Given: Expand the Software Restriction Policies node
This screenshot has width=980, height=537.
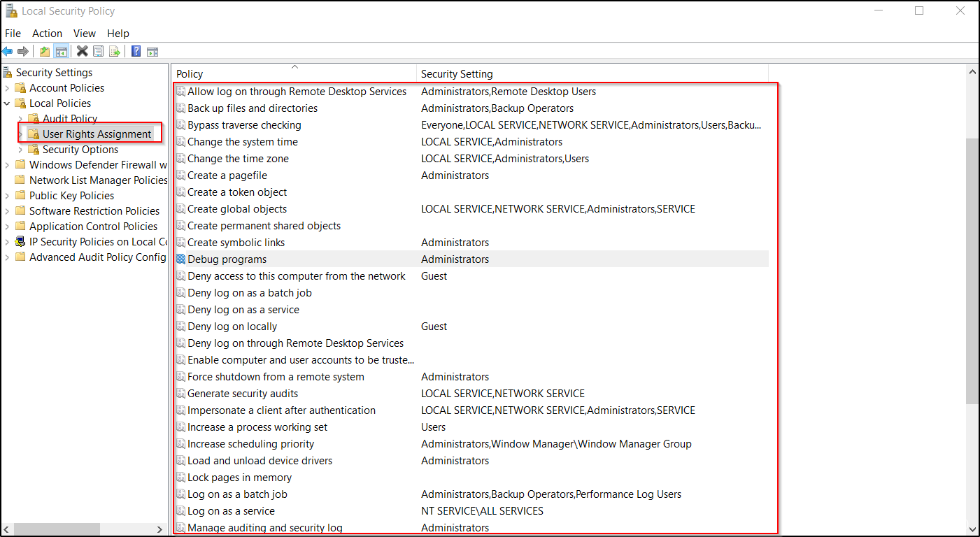Looking at the screenshot, I should click(8, 211).
